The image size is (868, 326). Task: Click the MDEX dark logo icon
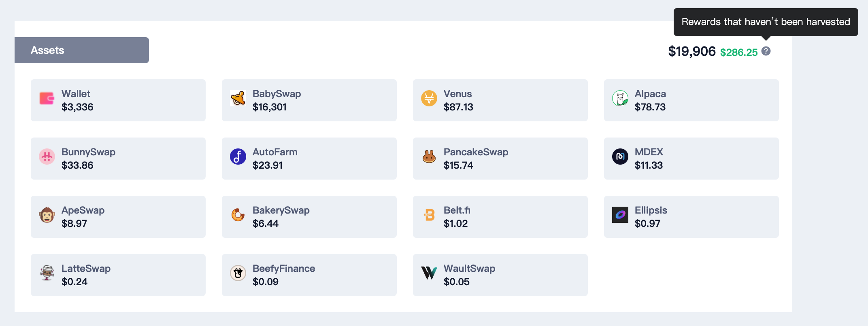pos(620,157)
